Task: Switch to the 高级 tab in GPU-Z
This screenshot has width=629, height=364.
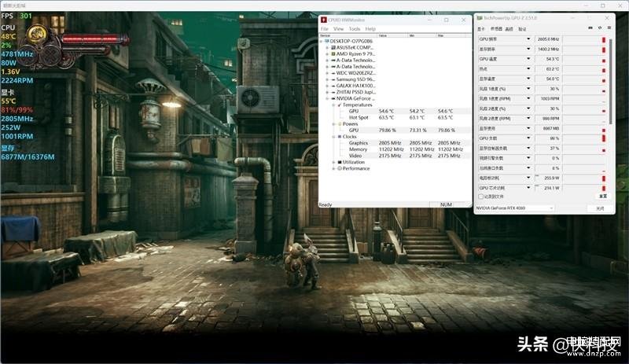Action: [509, 29]
